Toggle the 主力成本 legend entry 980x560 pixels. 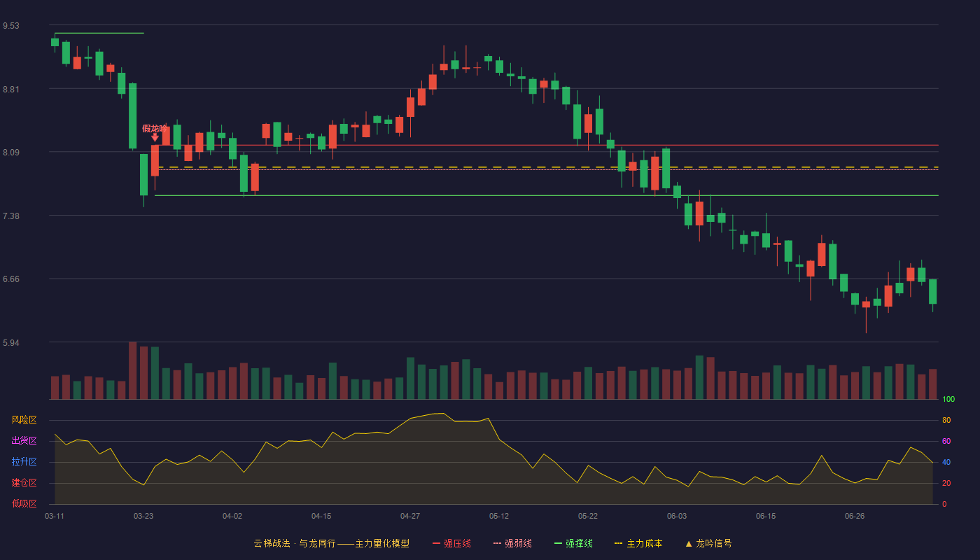638,543
